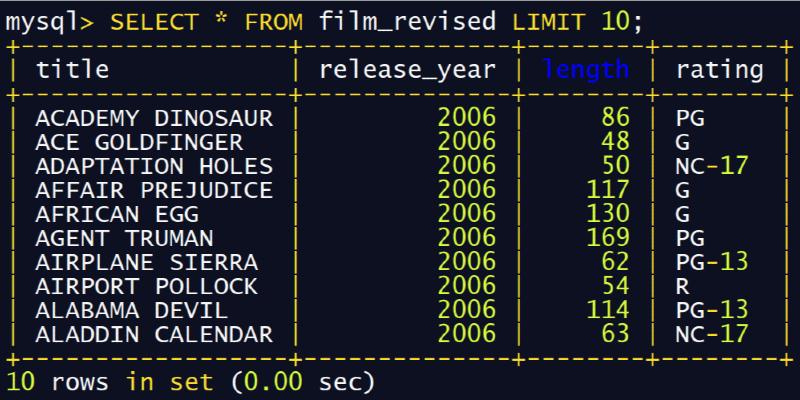Viewport: 800px width, 400px height.
Task: Select the SELECT keyword in the query
Action: pos(154,22)
